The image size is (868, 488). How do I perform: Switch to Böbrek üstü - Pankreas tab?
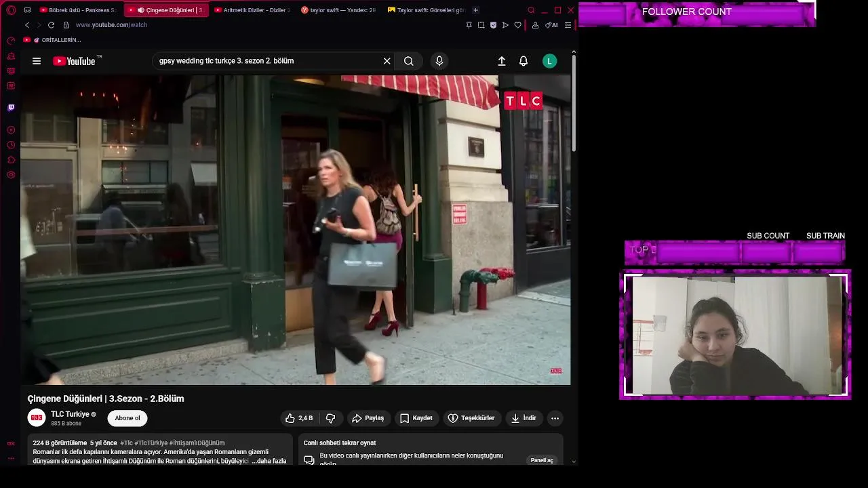click(x=78, y=10)
